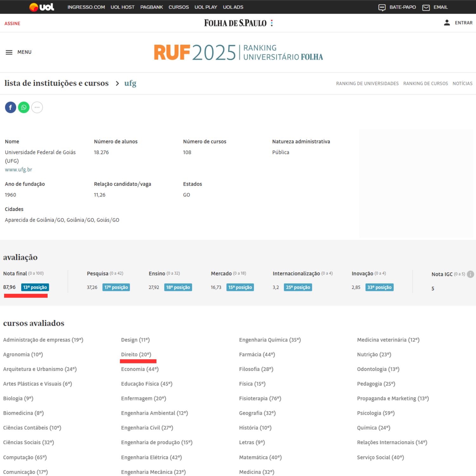Visit the www.ufg.br link
This screenshot has height=476, width=476.
(x=18, y=169)
